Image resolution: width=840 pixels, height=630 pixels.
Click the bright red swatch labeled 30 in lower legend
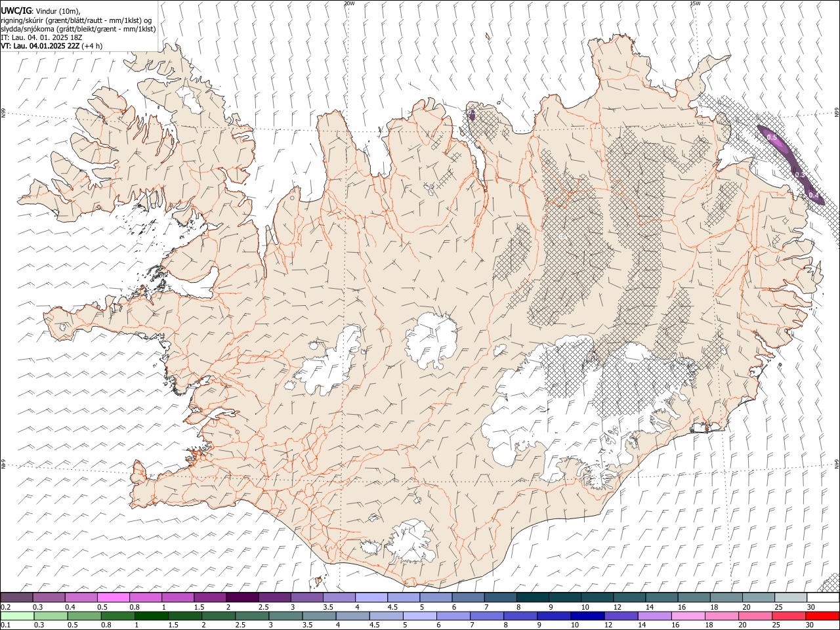(823, 616)
